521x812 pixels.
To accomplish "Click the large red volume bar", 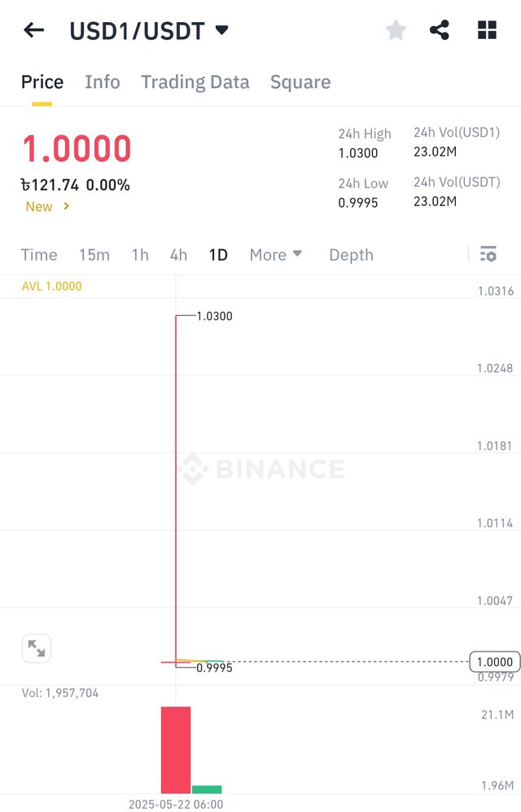I will 175,750.
